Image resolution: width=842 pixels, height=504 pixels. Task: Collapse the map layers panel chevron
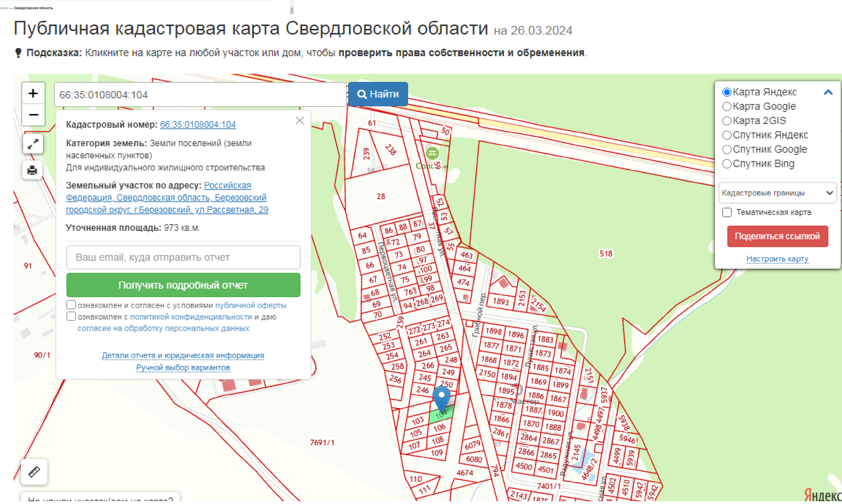828,92
